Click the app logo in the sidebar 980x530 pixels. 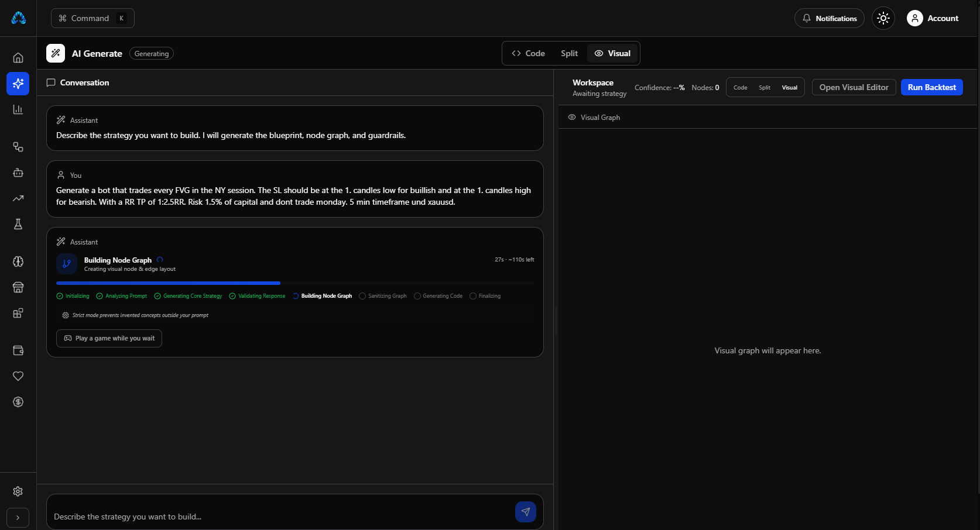click(18, 18)
